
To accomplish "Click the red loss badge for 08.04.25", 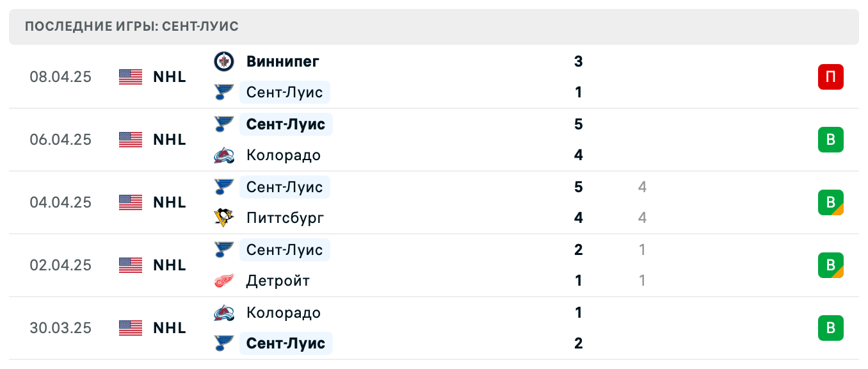I will click(x=830, y=77).
